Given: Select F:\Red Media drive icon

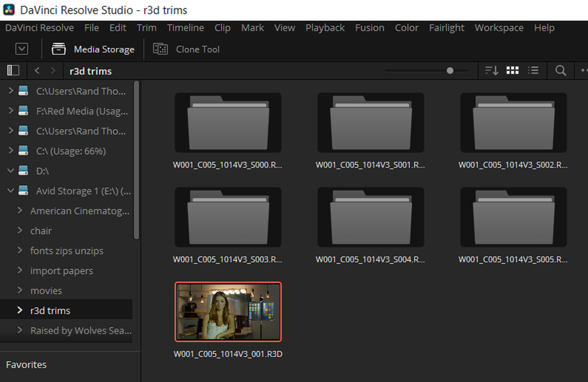Looking at the screenshot, I should (x=23, y=111).
